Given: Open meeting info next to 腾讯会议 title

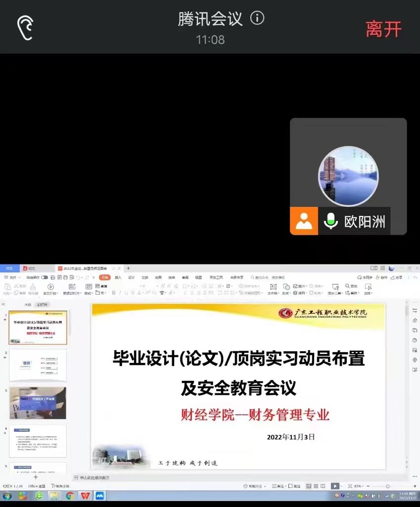Looking at the screenshot, I should click(x=257, y=19).
